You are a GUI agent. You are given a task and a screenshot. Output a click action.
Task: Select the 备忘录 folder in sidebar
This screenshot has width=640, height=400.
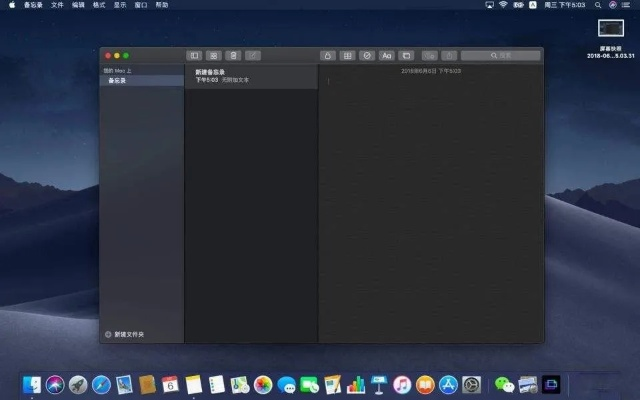pyautogui.click(x=118, y=80)
